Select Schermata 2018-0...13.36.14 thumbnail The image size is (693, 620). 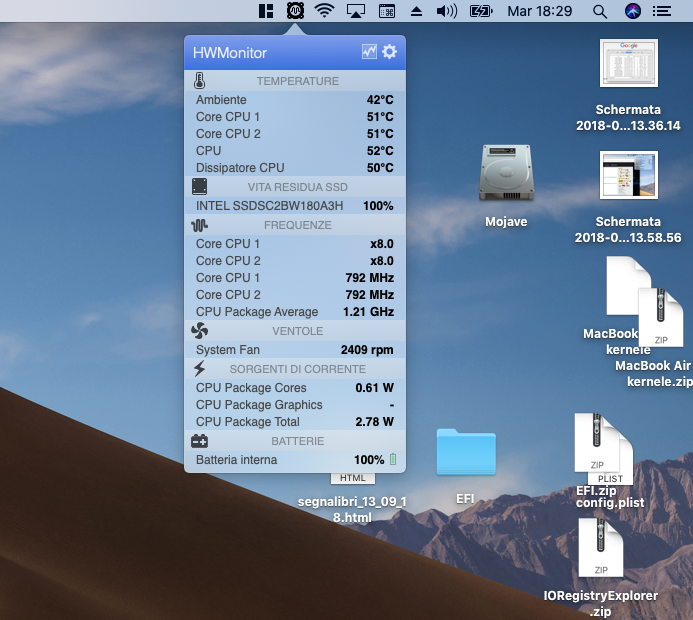click(x=628, y=63)
